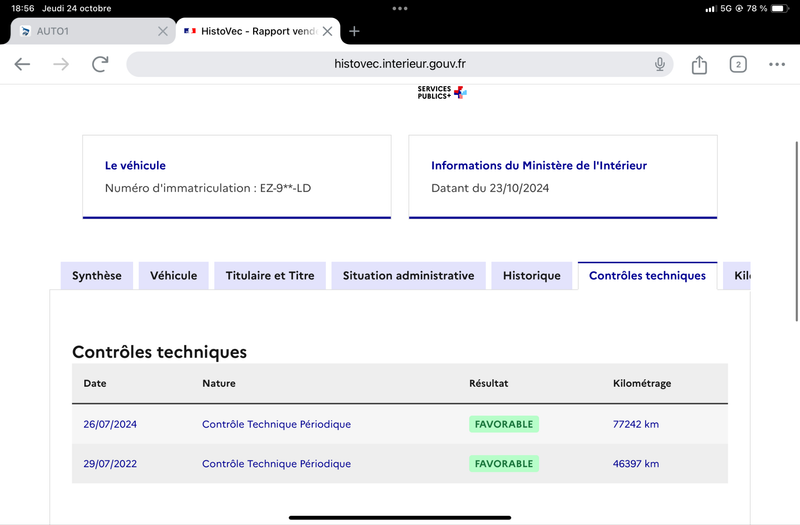Screen dimensions: 800x525
Task: Click the Résultat column header
Action: click(x=489, y=383)
